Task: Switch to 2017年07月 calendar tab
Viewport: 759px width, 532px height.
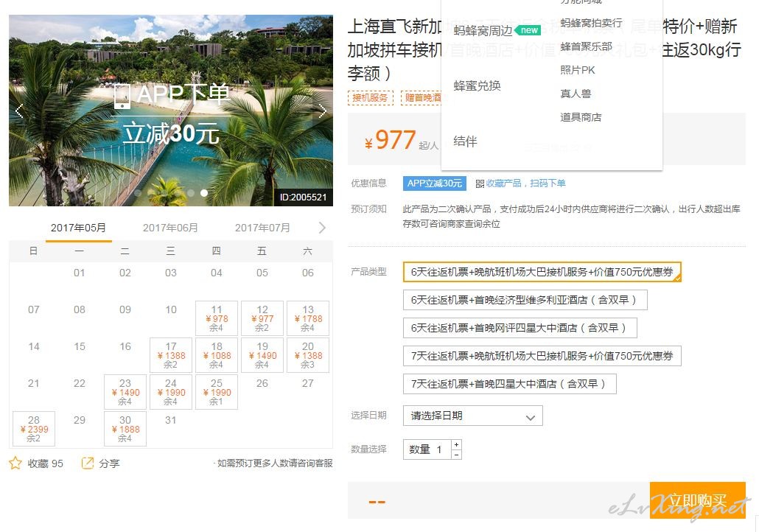Action: click(262, 228)
